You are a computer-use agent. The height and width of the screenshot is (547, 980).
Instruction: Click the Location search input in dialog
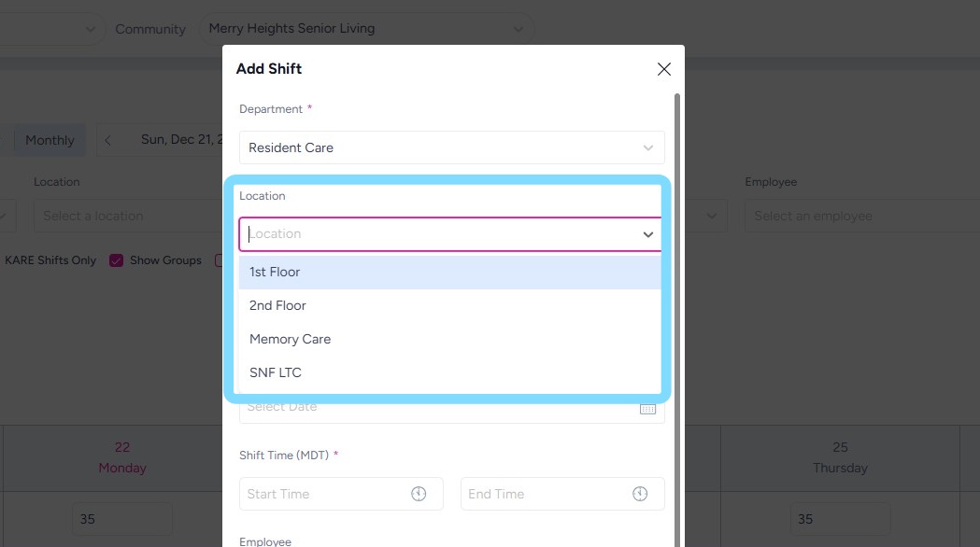(439, 234)
